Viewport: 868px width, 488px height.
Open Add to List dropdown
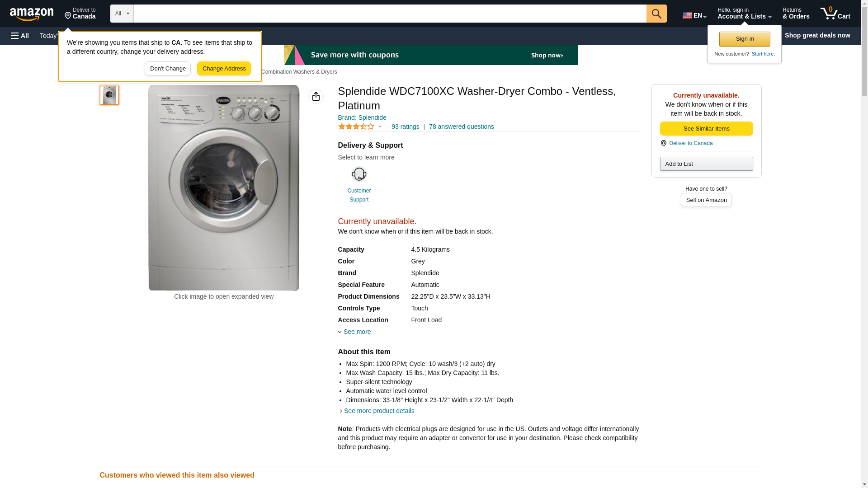pyautogui.click(x=706, y=164)
